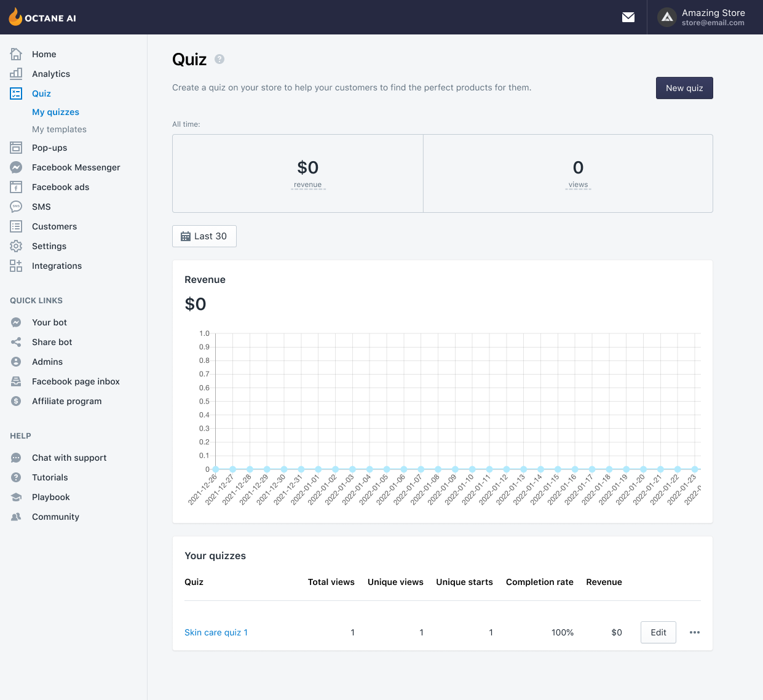This screenshot has width=763, height=700.
Task: Click the Octane AI flame logo
Action: [15, 17]
